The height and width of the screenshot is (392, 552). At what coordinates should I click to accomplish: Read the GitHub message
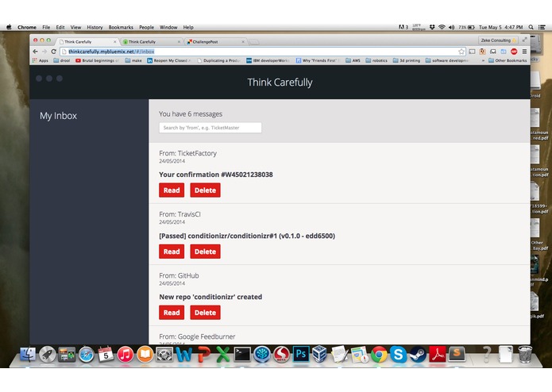point(172,313)
